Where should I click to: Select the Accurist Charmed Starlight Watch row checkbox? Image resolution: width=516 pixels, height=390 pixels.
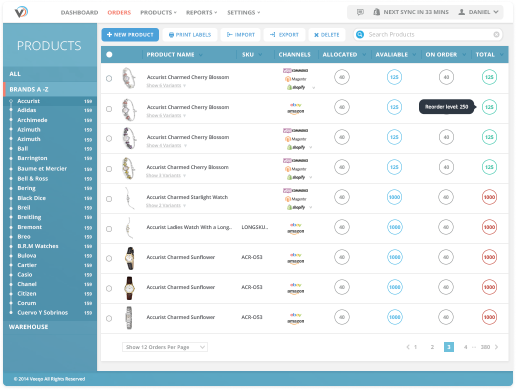click(x=109, y=199)
